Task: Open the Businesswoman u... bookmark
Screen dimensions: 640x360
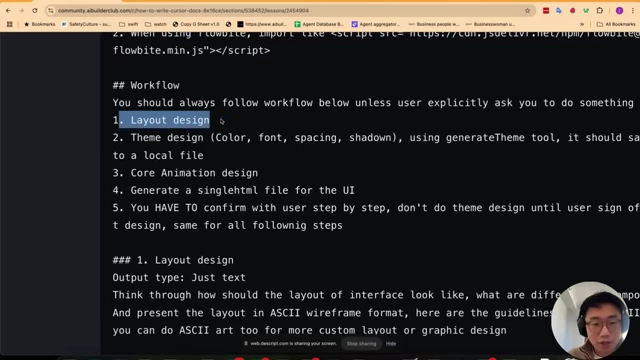Action: (x=491, y=24)
